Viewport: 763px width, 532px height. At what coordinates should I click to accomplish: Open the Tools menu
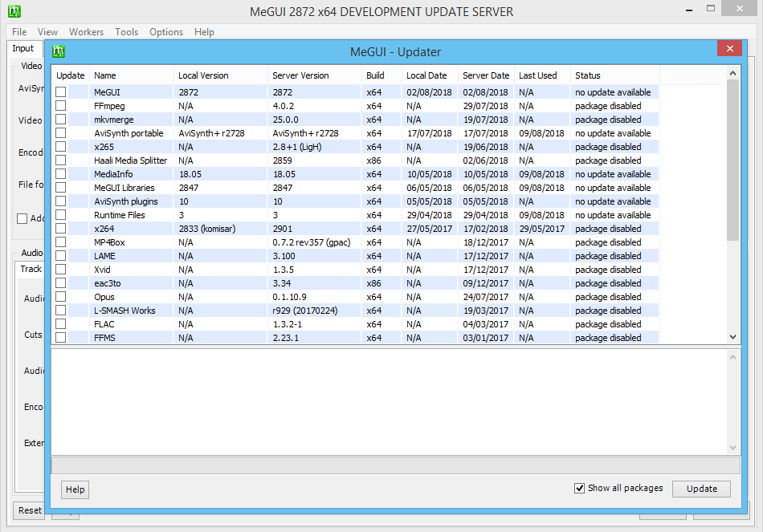coord(127,31)
